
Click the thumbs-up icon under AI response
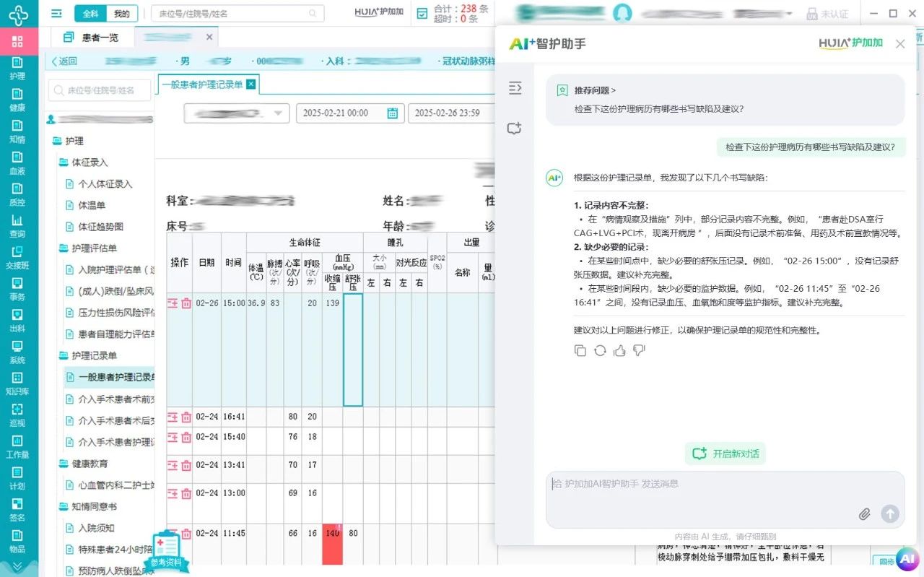pyautogui.click(x=619, y=350)
